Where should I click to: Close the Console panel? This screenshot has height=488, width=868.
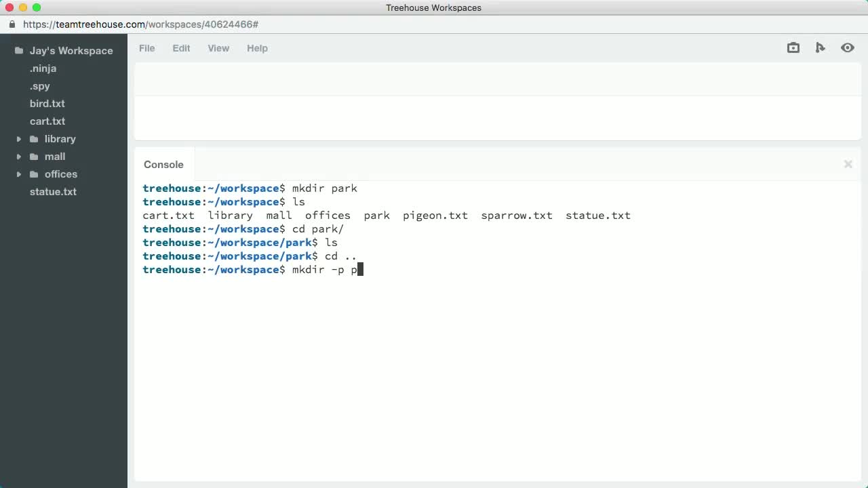pyautogui.click(x=848, y=164)
